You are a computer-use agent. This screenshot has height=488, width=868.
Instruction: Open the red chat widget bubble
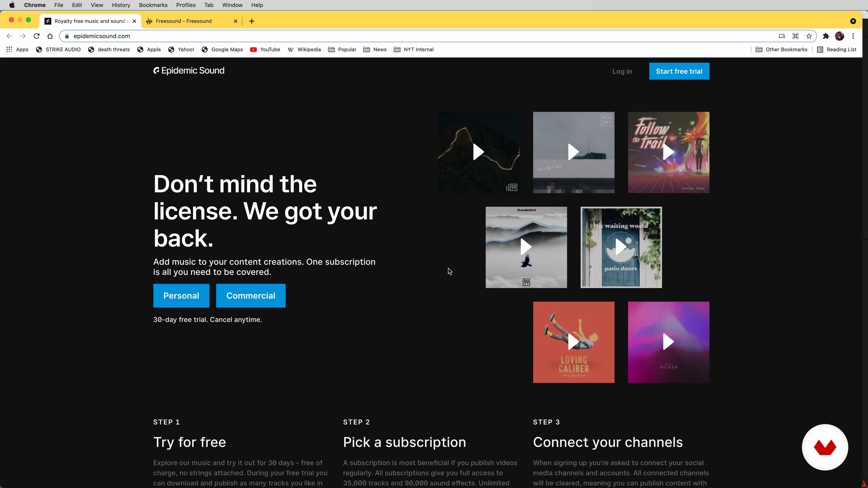pos(825,447)
